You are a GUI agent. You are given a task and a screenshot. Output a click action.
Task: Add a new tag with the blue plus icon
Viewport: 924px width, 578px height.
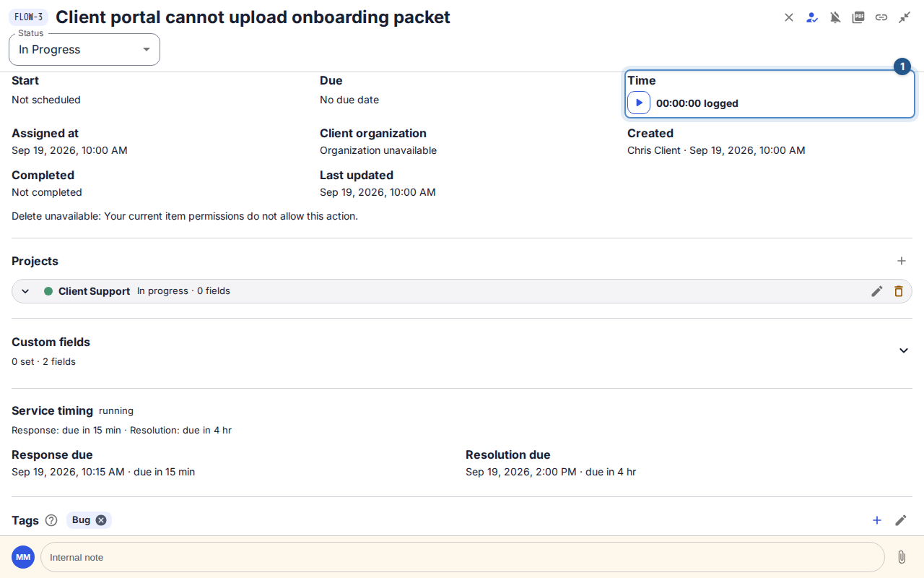coord(877,520)
